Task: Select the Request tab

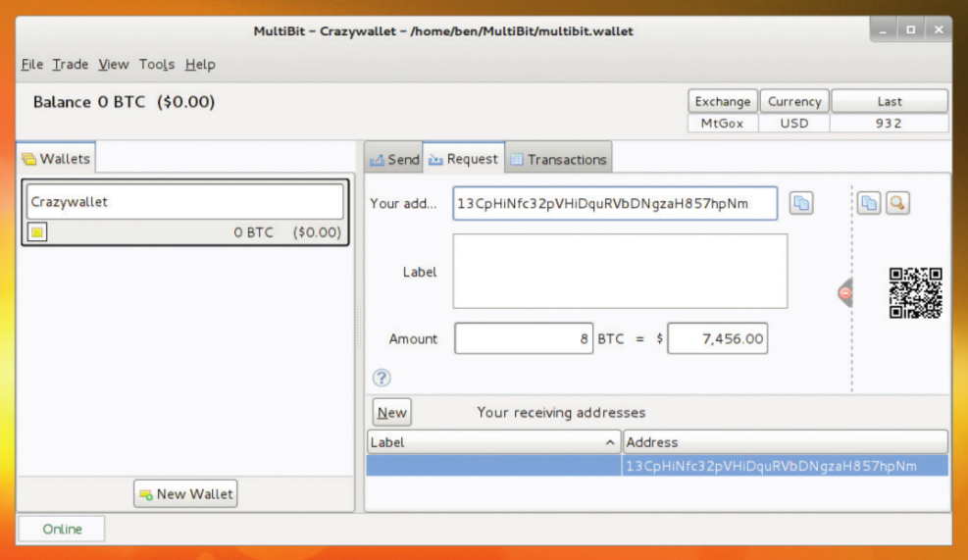Action: [x=464, y=159]
